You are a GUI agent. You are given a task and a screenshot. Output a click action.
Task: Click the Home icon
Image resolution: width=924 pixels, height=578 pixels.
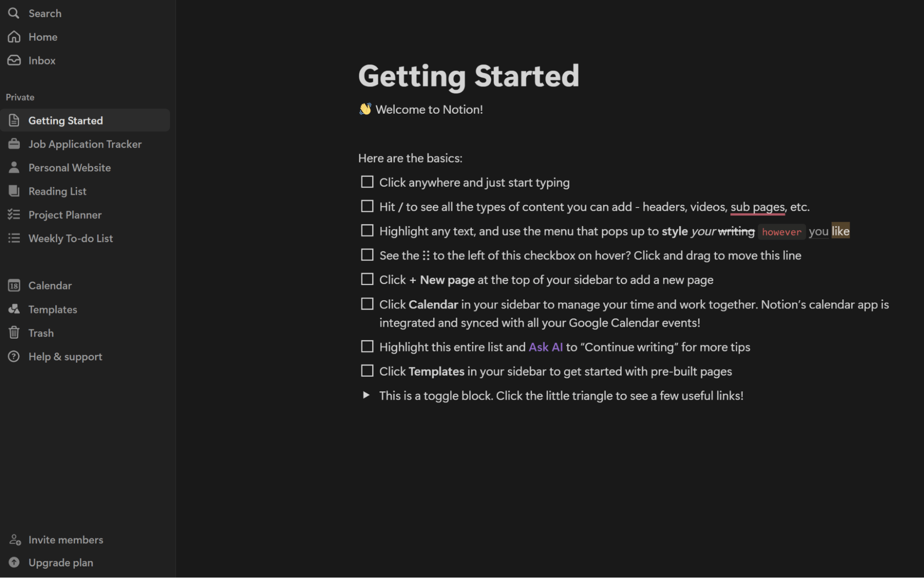point(14,37)
